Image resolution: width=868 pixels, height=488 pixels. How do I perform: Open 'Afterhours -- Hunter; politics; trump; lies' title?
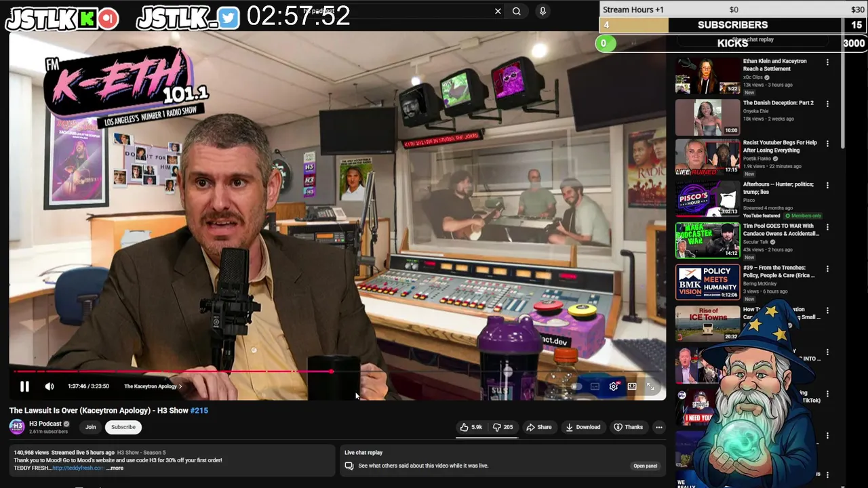pos(780,188)
